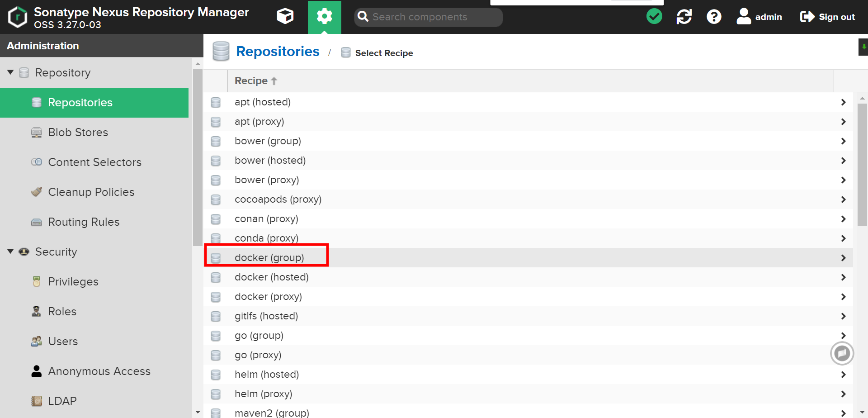Collapse the Repository section in the sidebar
Image resolution: width=868 pixels, height=418 pixels.
click(x=10, y=71)
